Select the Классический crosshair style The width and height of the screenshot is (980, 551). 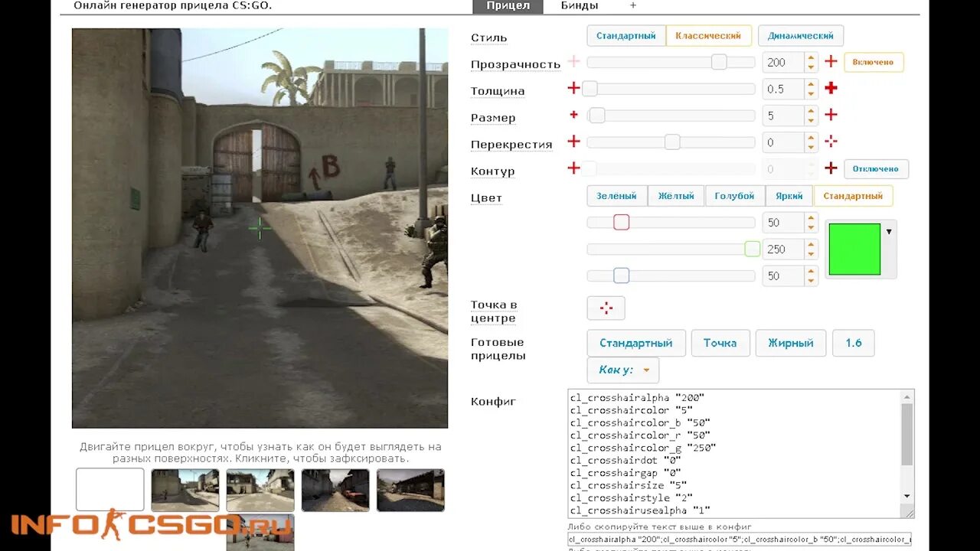point(708,36)
